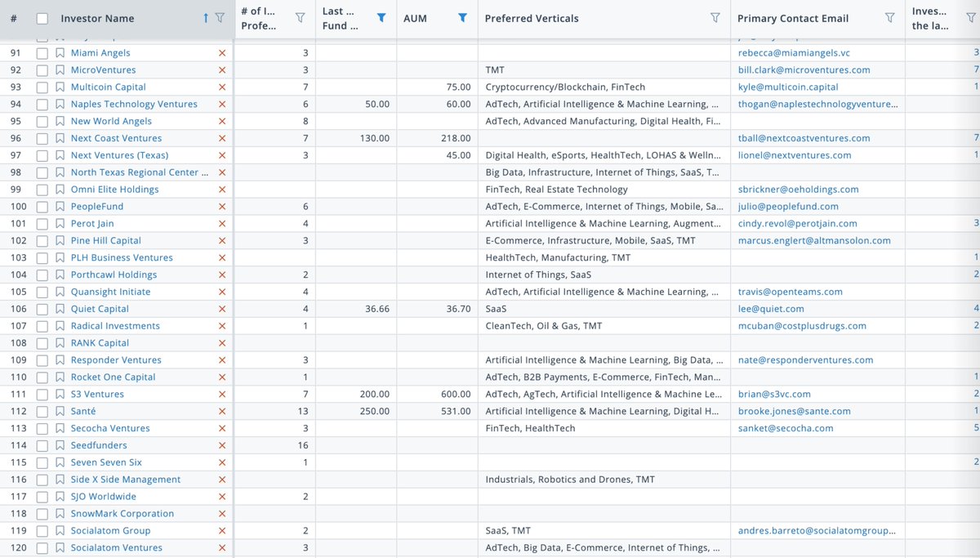The width and height of the screenshot is (980, 558).
Task: Bookmark the Seedfunders investor
Action: point(60,446)
